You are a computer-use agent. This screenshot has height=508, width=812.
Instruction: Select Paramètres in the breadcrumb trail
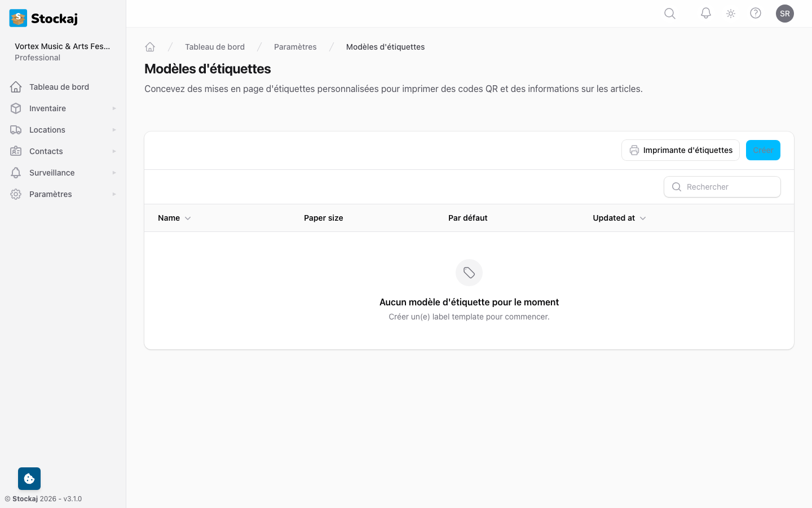[x=295, y=46]
